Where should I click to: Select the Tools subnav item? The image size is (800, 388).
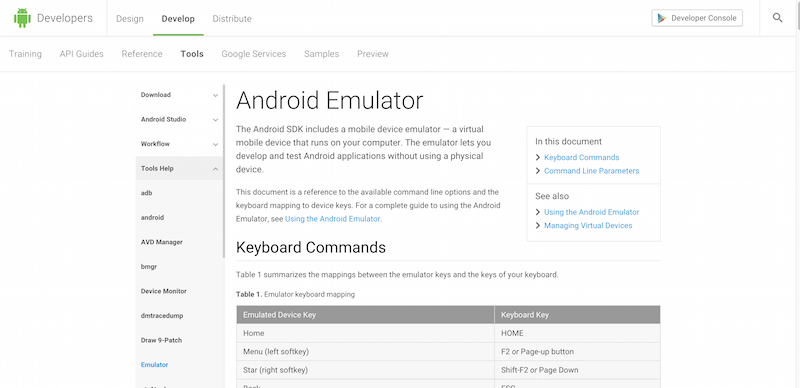(192, 54)
